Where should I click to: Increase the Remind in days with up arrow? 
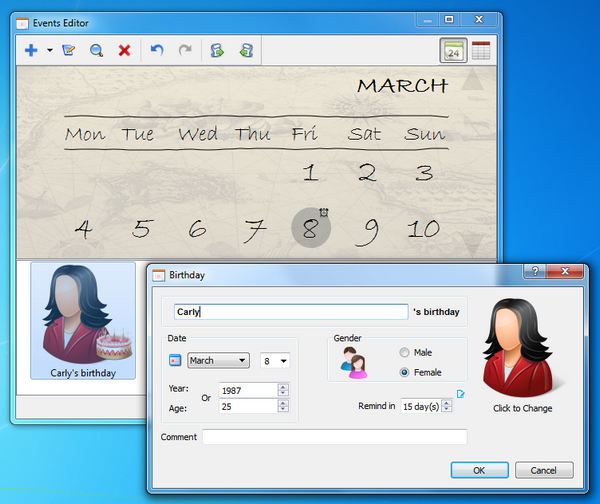coord(447,403)
